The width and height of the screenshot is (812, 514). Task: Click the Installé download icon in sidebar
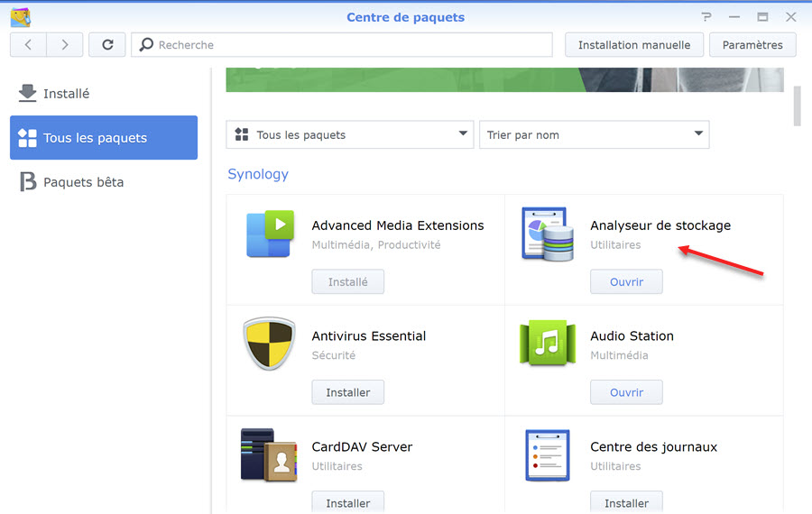pyautogui.click(x=27, y=93)
